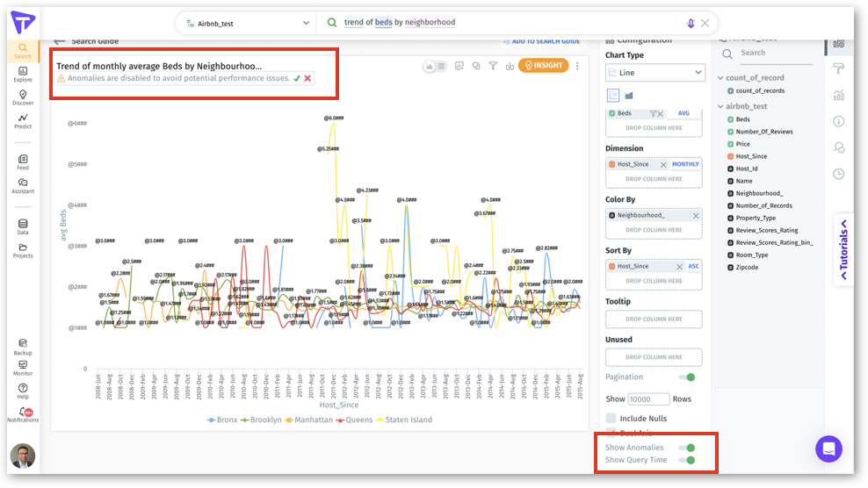
Task: Open the Airbnb_test dataset dropdown
Action: point(246,23)
